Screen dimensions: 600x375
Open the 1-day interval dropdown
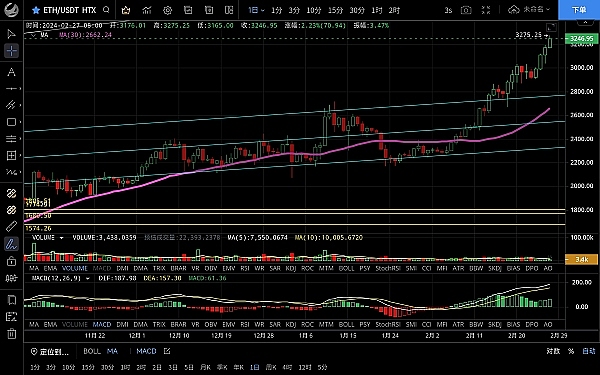click(256, 10)
